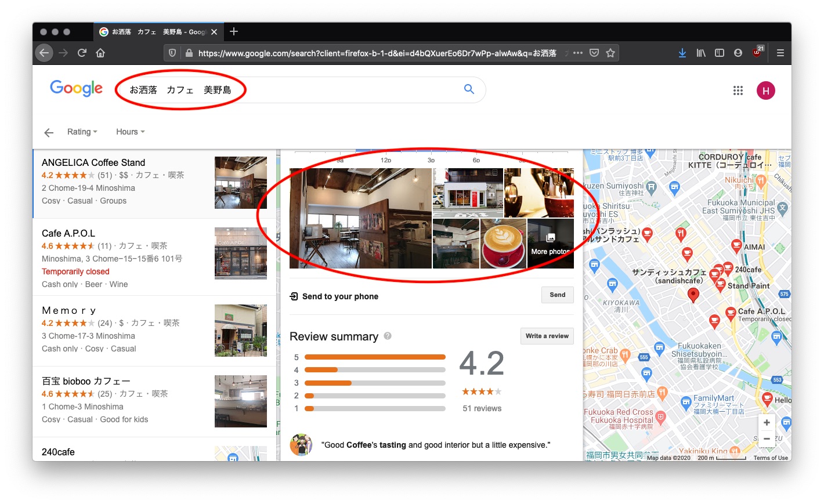Open Google apps grid icon

(738, 90)
